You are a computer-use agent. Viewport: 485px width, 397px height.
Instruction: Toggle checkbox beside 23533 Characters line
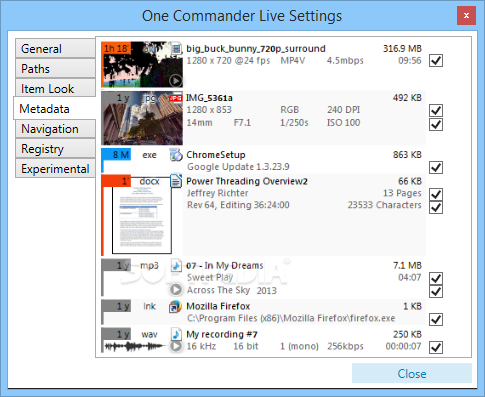[x=436, y=207]
